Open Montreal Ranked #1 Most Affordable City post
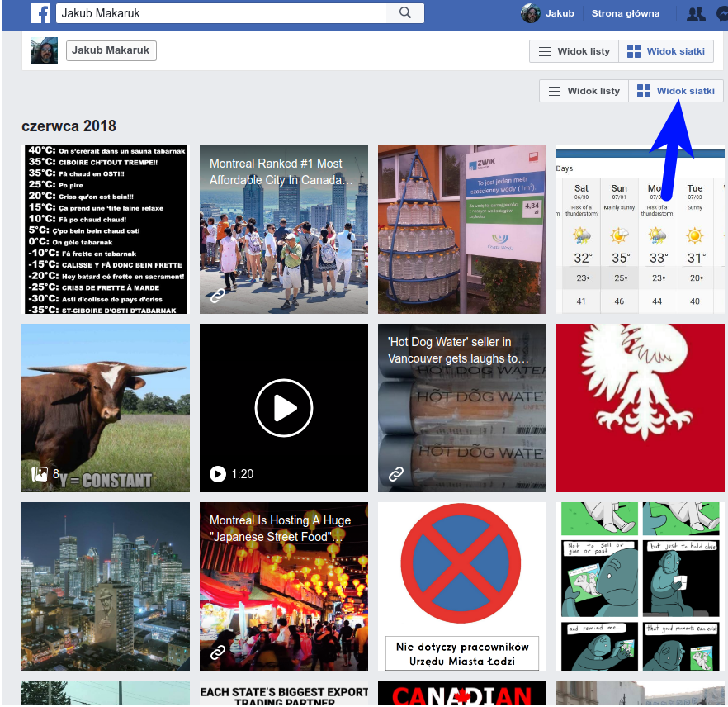 [284, 230]
